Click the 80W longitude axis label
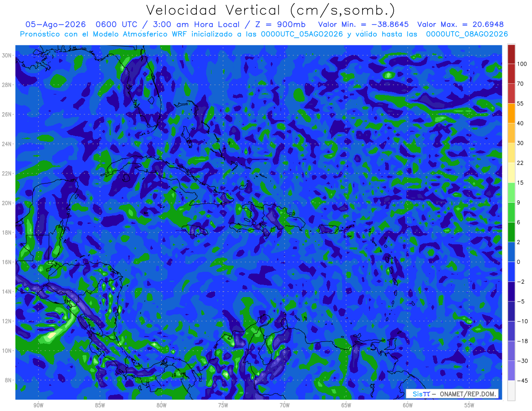The image size is (532, 411). (161, 405)
